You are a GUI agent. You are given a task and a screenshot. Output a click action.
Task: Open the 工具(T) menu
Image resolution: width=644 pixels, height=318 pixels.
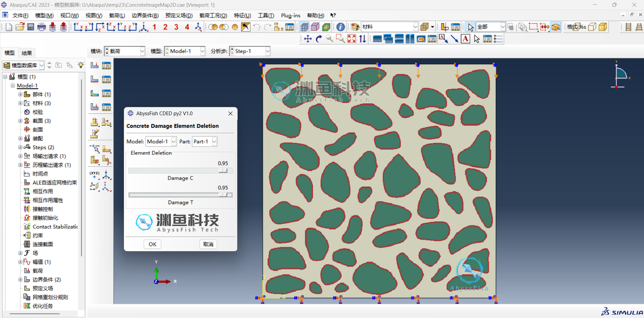coord(266,15)
